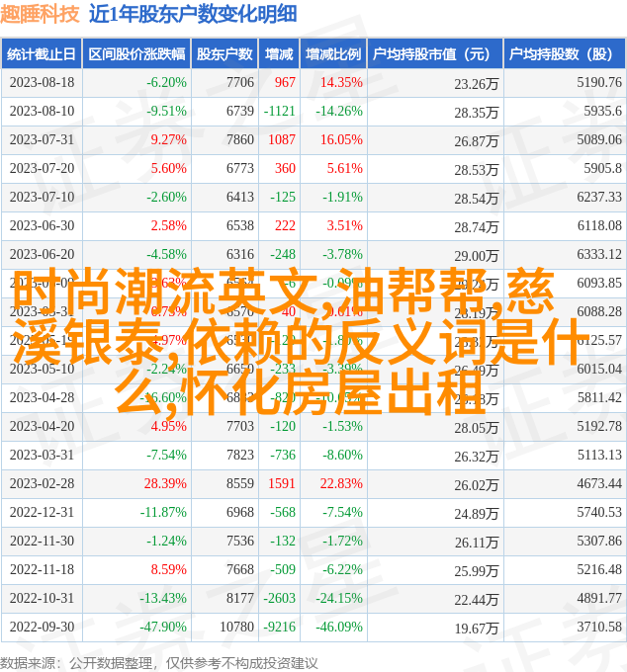
Task: Click the date cell 2022-09-30
Action: 42,628
